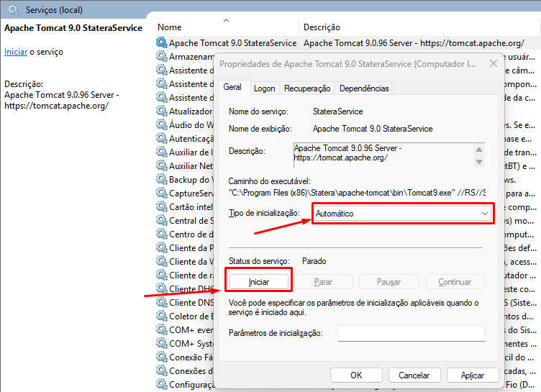Click gear icon of Cliente DNS service
Viewport: 541px width, 392px height.
click(161, 303)
